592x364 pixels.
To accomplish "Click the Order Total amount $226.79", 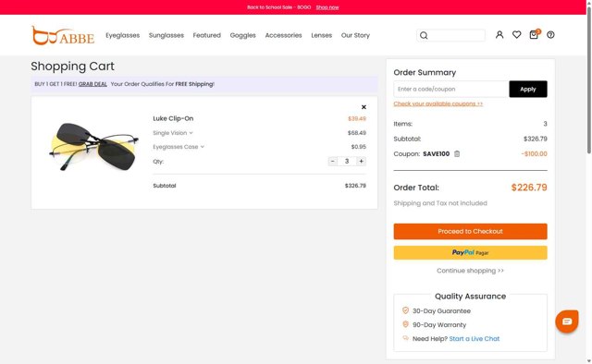I will (529, 188).
